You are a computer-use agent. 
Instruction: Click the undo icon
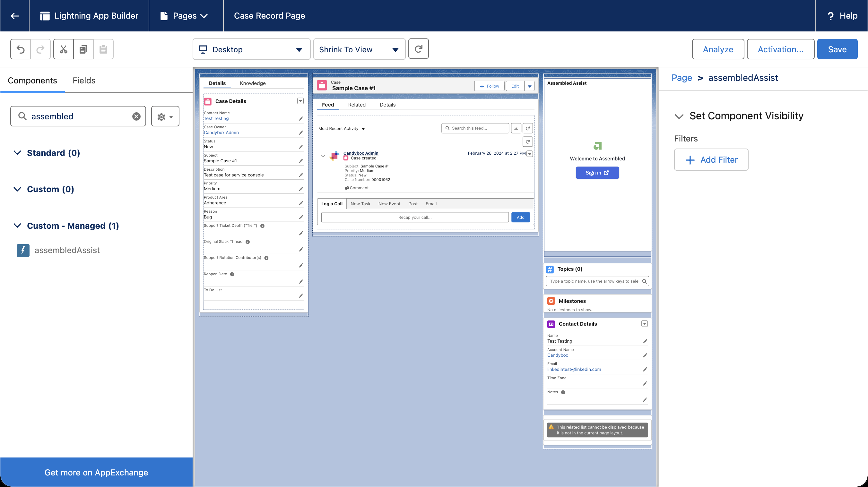click(x=21, y=49)
